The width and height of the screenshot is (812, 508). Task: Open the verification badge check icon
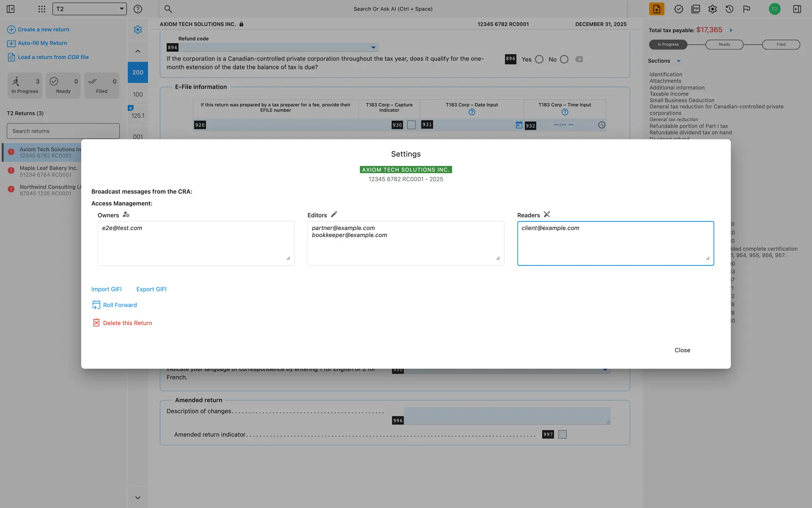pyautogui.click(x=678, y=9)
